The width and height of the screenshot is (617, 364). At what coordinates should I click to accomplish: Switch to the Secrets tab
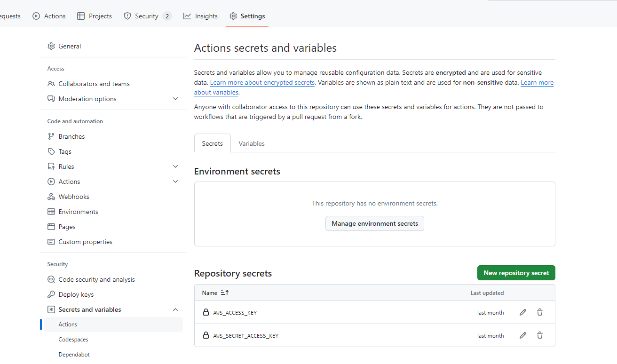tap(213, 143)
